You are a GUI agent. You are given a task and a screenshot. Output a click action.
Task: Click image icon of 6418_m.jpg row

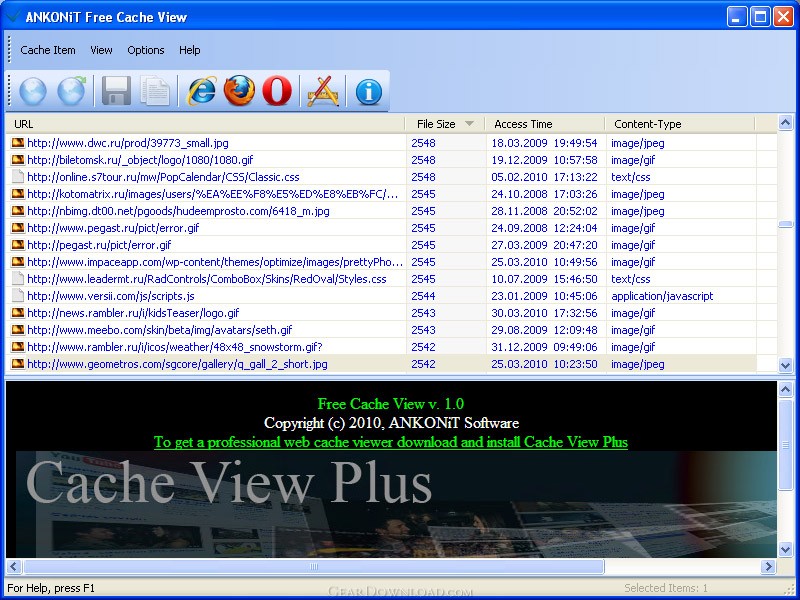[x=18, y=211]
